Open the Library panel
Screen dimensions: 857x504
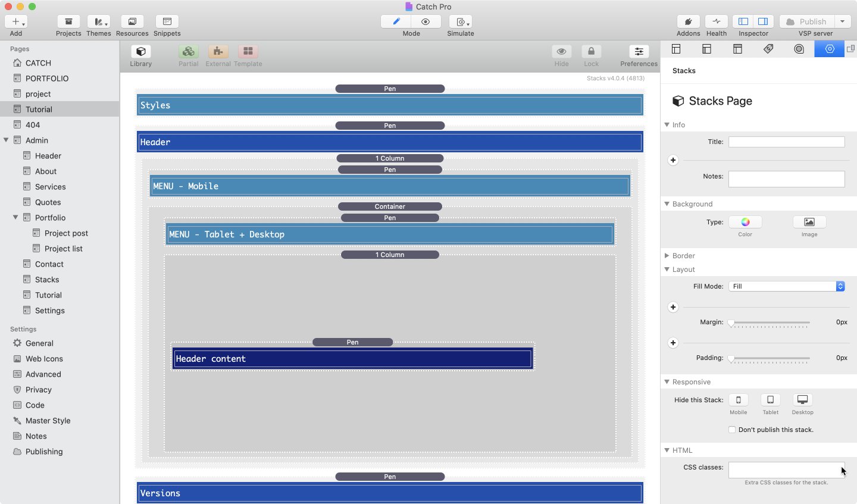point(141,52)
